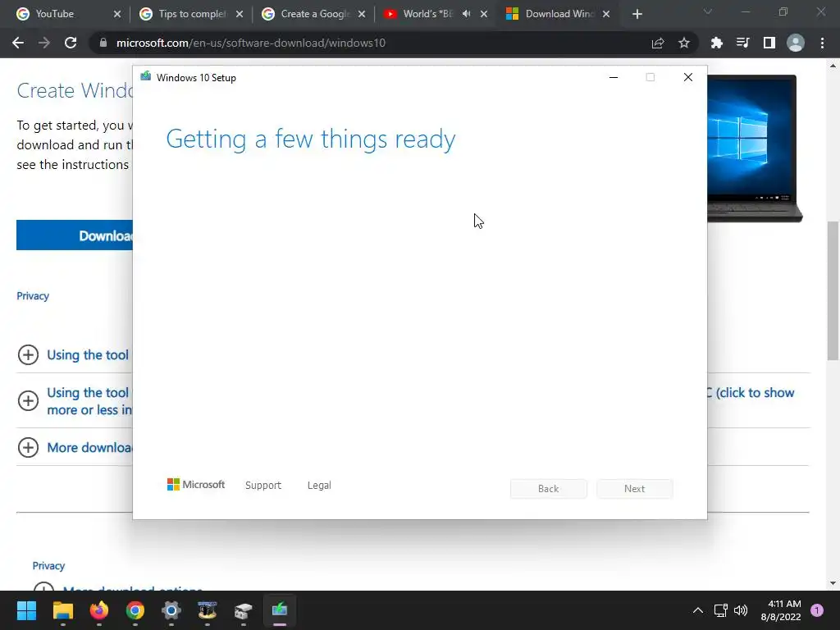This screenshot has width=840, height=630.
Task: Open the Legal link in setup
Action: click(319, 485)
